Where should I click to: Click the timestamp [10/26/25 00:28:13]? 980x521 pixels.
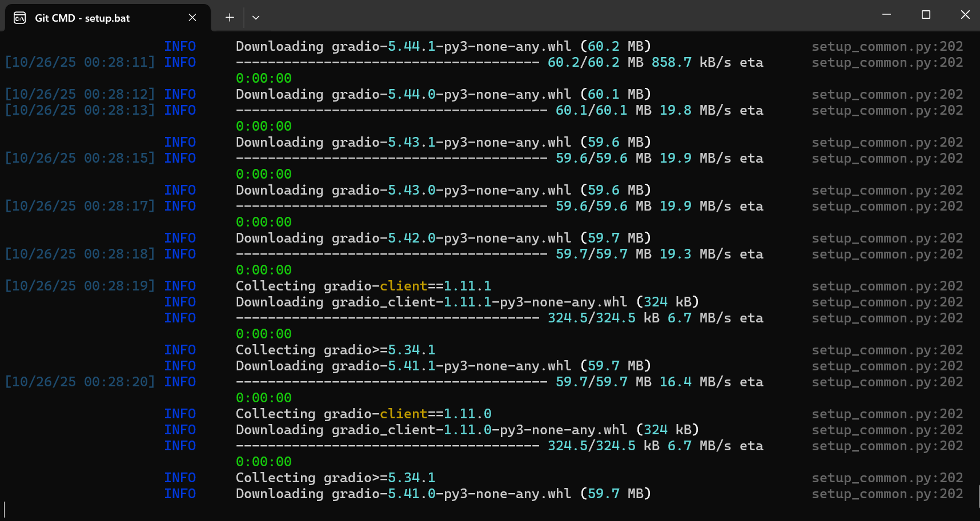80,110
